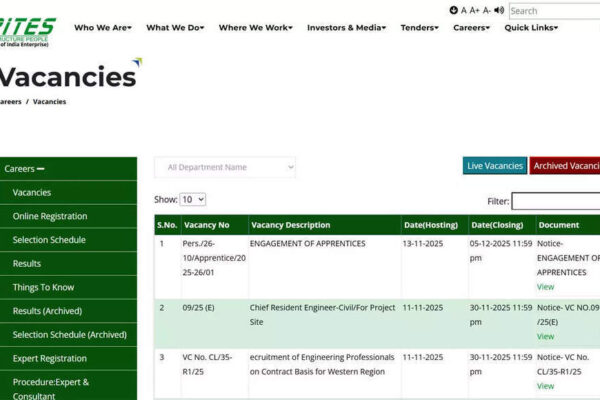
Task: Click the RITES logo
Action: click(27, 32)
